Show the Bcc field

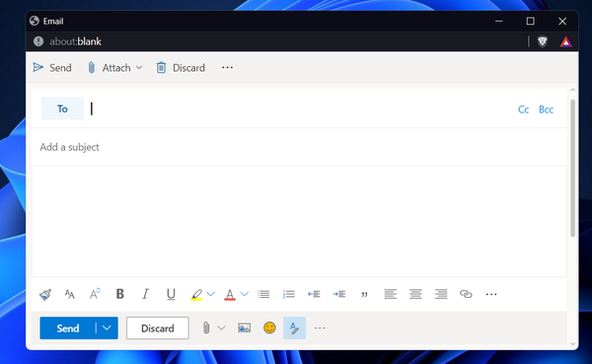tap(546, 109)
